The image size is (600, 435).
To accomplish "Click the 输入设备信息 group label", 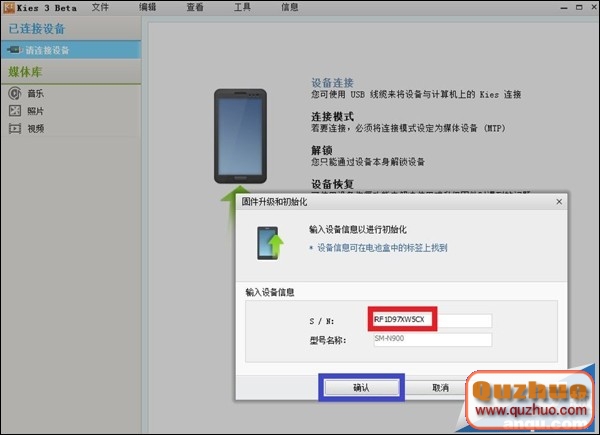I will click(x=270, y=292).
